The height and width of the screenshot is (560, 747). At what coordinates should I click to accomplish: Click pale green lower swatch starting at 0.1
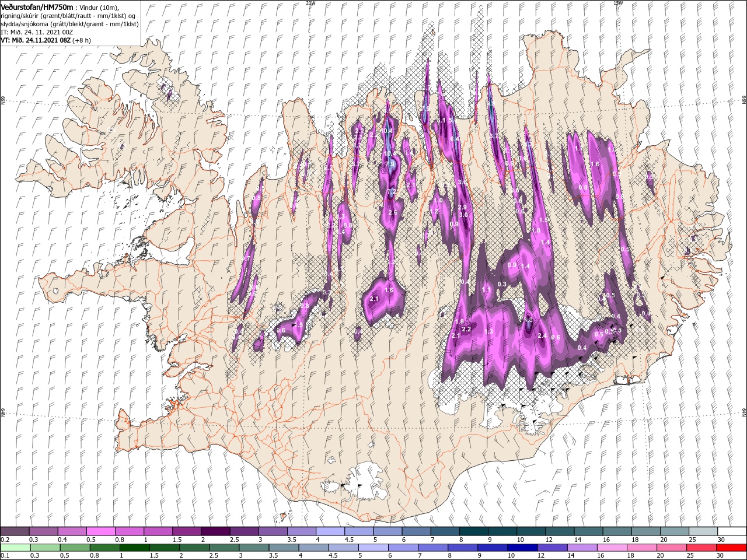tap(15, 548)
